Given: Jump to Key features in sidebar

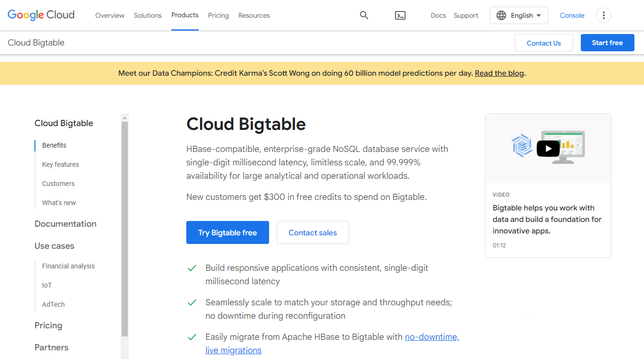Looking at the screenshot, I should coord(60,164).
